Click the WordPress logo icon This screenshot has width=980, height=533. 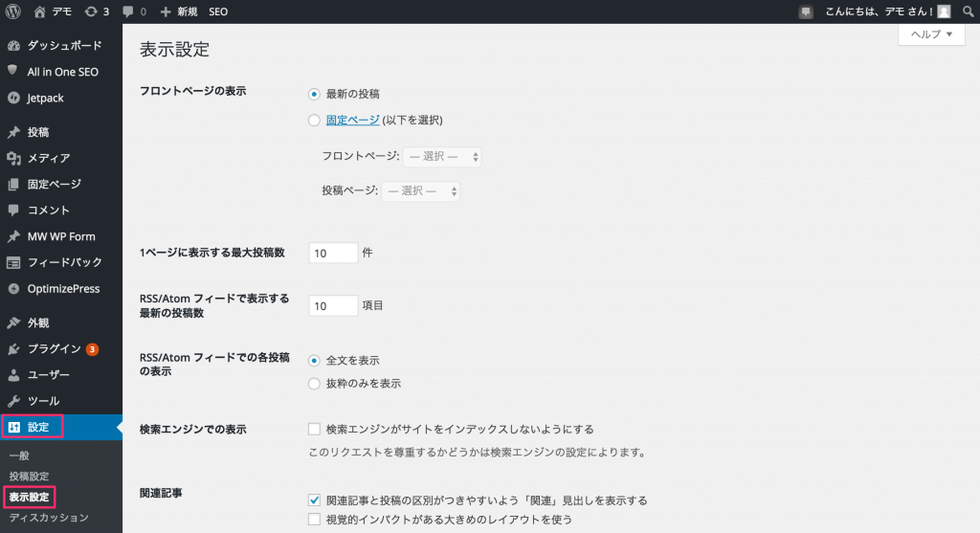tap(12, 11)
